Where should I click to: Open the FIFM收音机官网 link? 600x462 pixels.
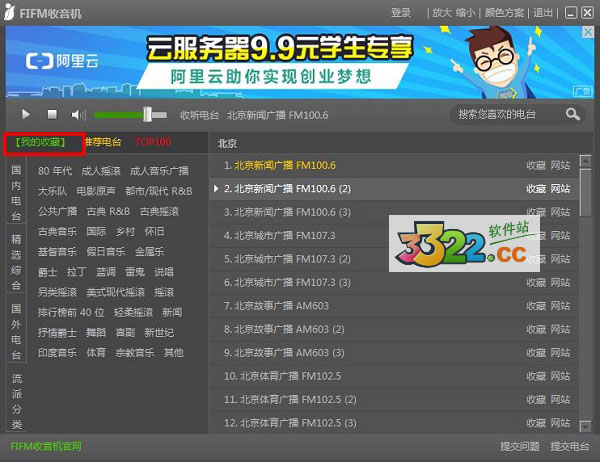click(x=46, y=447)
